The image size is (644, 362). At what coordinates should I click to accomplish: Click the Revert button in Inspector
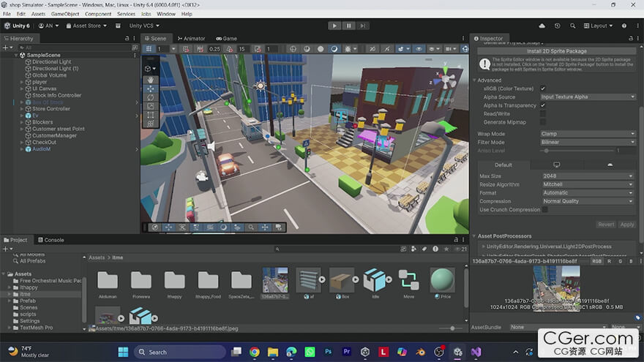point(606,225)
